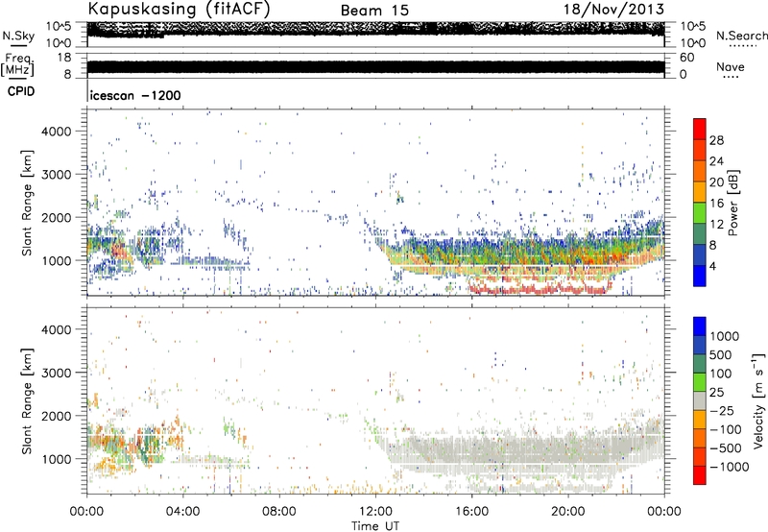Click the 'Freq. [MHz]' label
Viewport: 768px width, 532px height.
pyautogui.click(x=17, y=65)
